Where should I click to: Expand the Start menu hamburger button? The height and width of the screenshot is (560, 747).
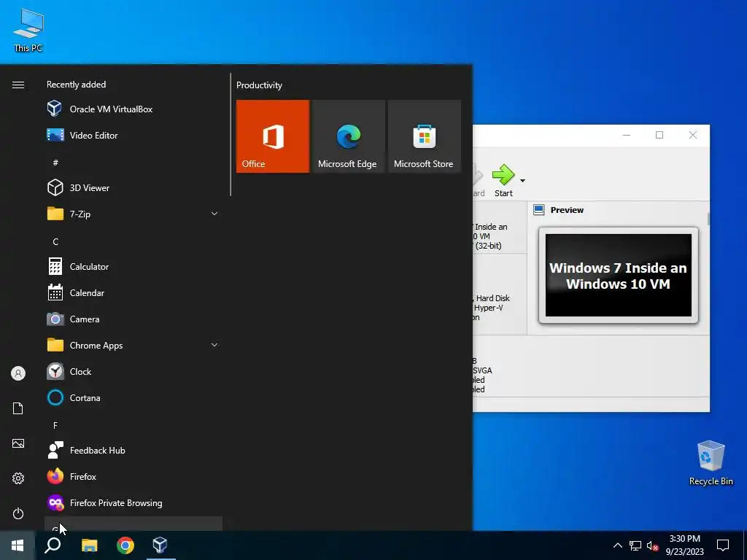pyautogui.click(x=18, y=85)
